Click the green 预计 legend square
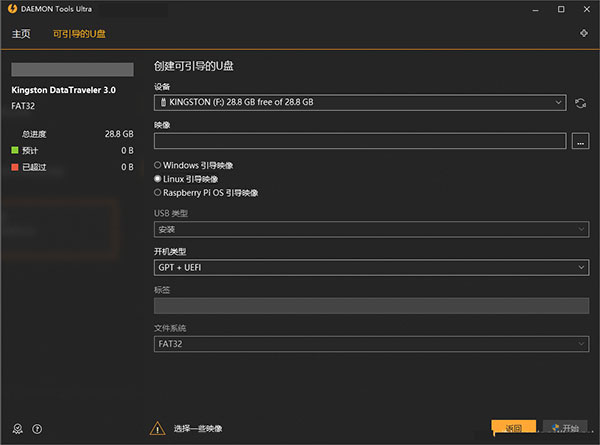This screenshot has height=445, width=600. [x=15, y=150]
